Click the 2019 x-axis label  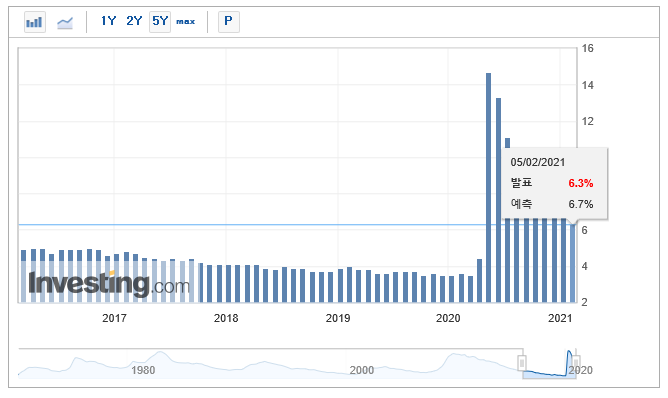point(338,318)
